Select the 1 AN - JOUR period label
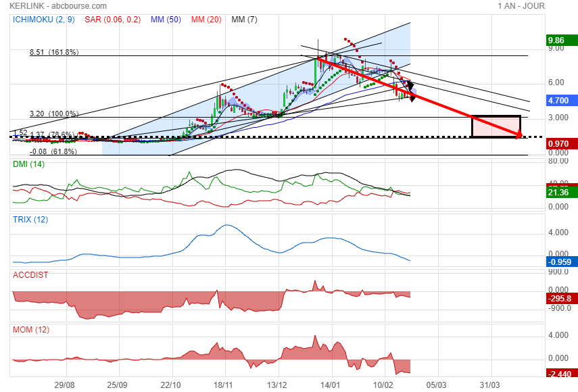 coord(521,6)
